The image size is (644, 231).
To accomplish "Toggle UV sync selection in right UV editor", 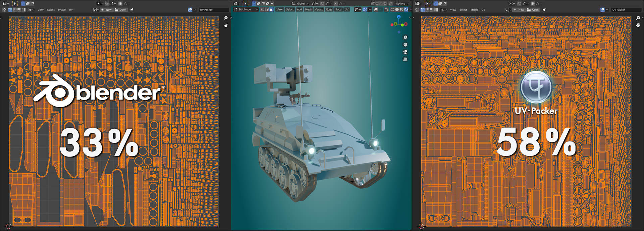I will [417, 10].
